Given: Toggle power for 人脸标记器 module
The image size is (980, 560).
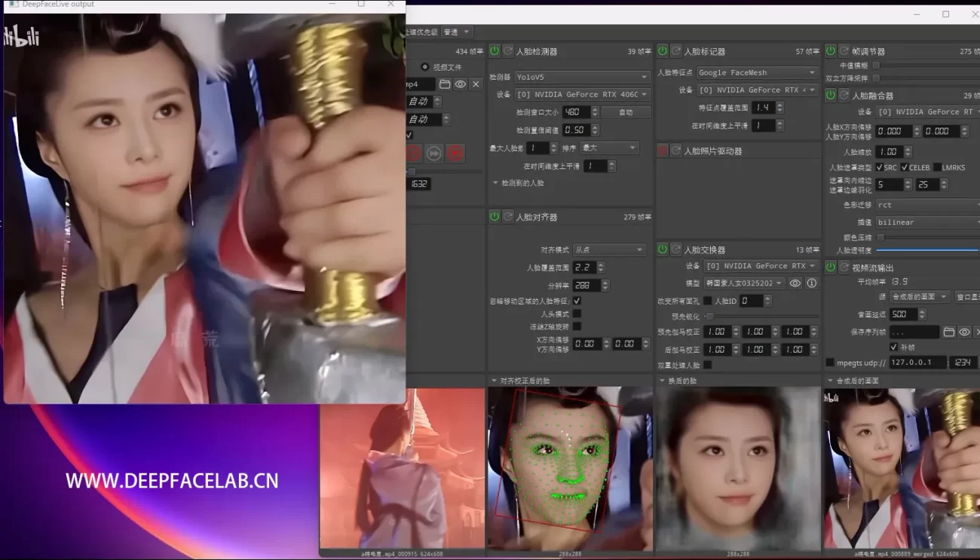Looking at the screenshot, I should (x=663, y=50).
